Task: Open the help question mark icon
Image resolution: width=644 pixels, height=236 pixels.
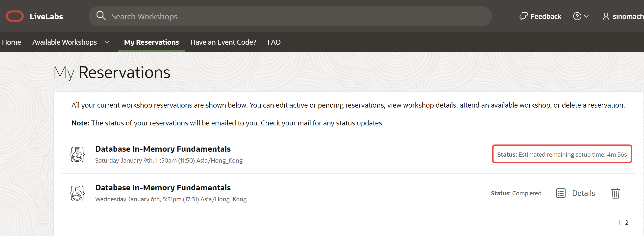Action: coord(577,16)
